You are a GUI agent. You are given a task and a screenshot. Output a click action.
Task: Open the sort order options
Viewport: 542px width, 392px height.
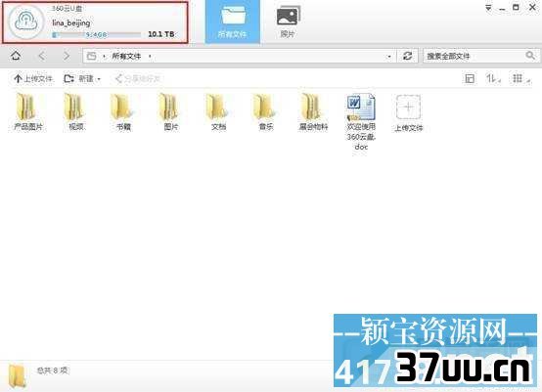tap(493, 79)
